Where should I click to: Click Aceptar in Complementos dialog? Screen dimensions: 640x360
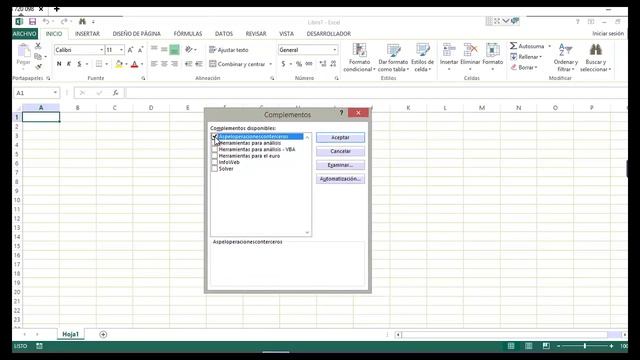(340, 138)
